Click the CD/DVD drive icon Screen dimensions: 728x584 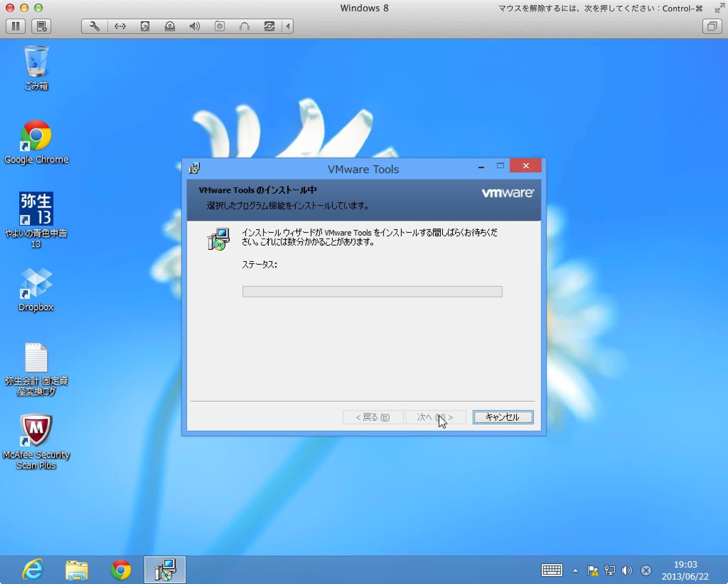click(170, 26)
